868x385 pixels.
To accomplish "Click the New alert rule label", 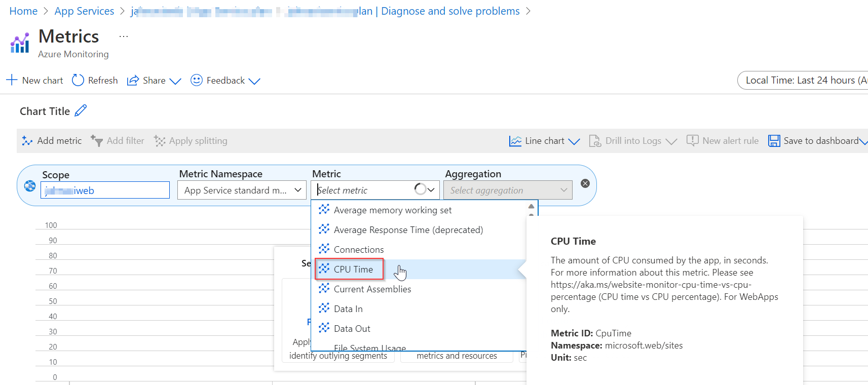I will tap(731, 141).
